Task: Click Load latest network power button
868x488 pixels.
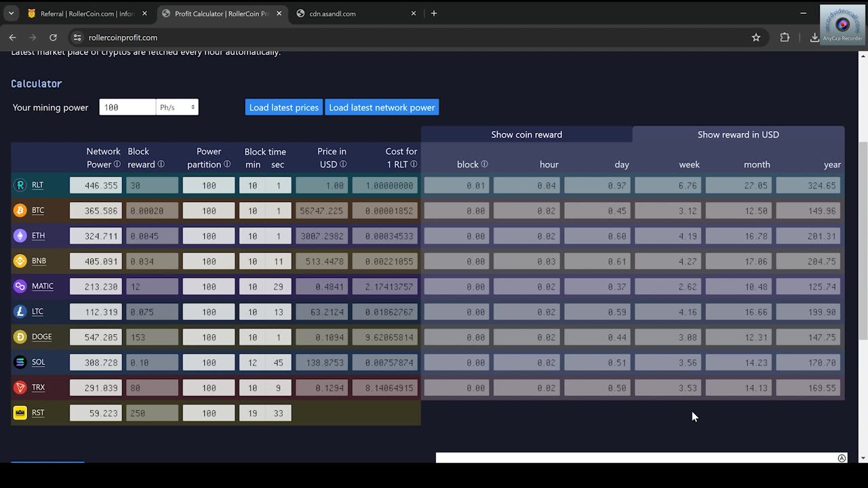Action: 382,107
